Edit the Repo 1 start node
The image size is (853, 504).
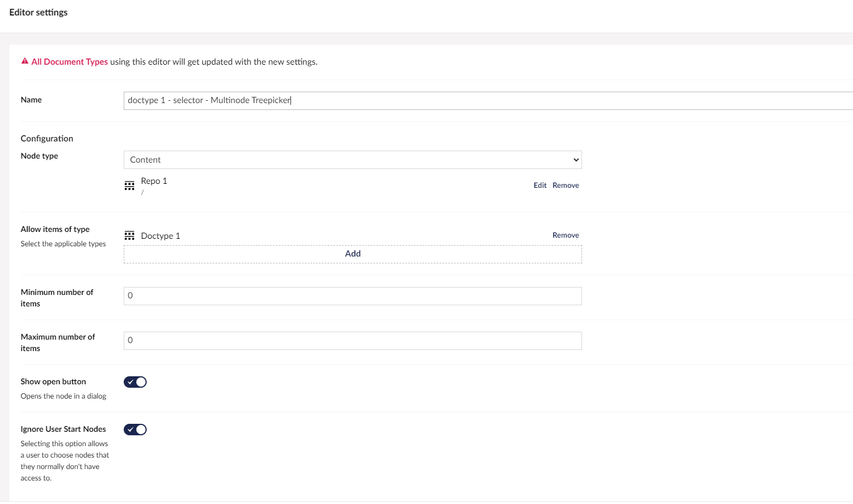pyautogui.click(x=540, y=185)
